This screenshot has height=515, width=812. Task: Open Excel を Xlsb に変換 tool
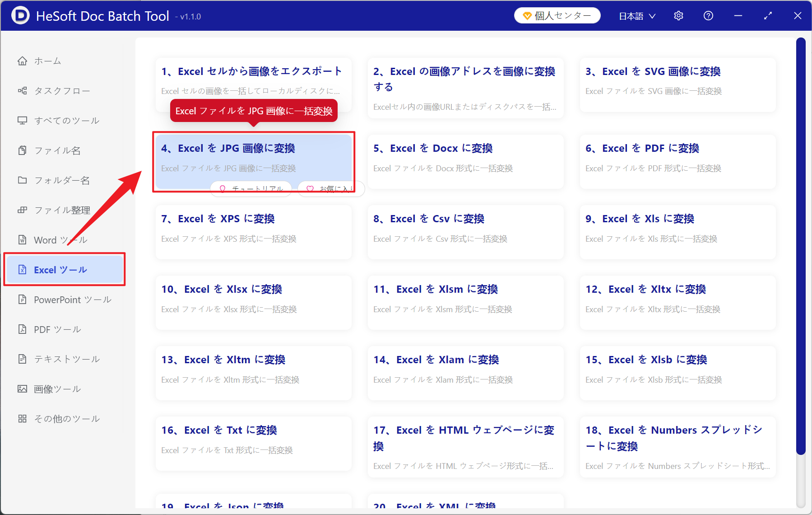pos(678,373)
